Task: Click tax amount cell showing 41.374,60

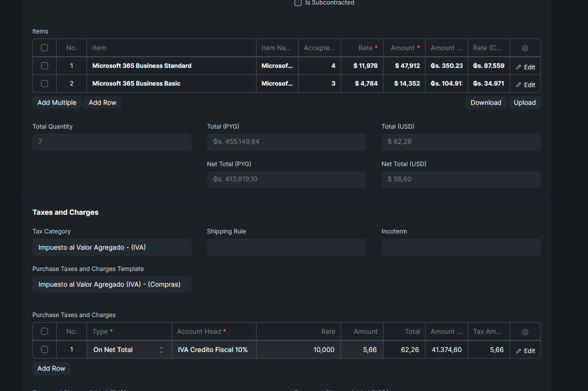Action: tap(447, 349)
